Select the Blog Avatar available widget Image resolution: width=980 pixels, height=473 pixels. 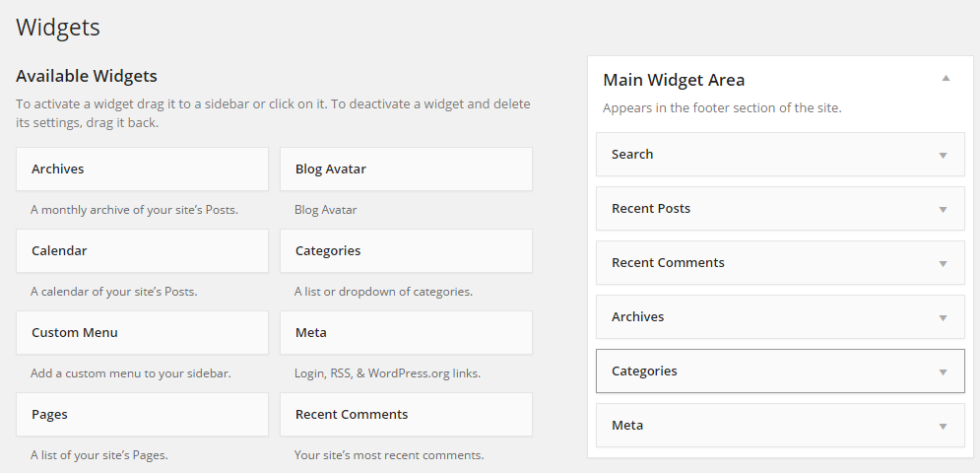[406, 169]
